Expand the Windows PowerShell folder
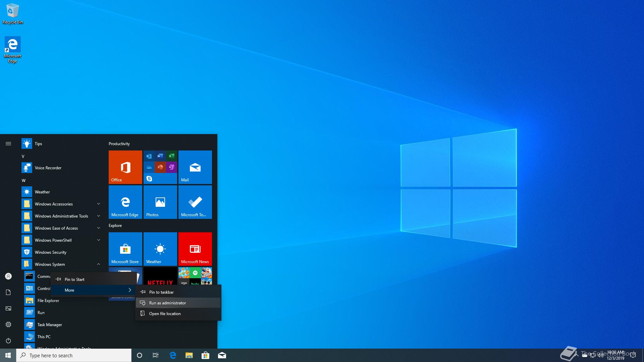644x362 pixels. tap(61, 240)
